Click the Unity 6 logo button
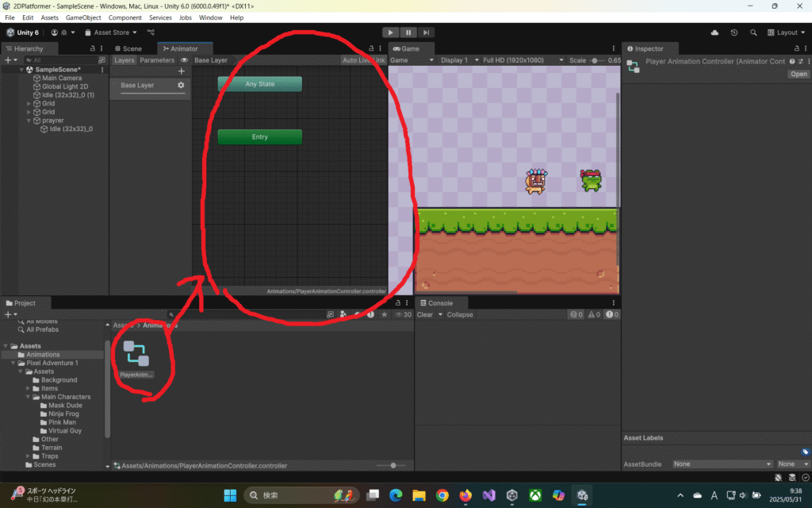This screenshot has height=508, width=812. pyautogui.click(x=23, y=32)
